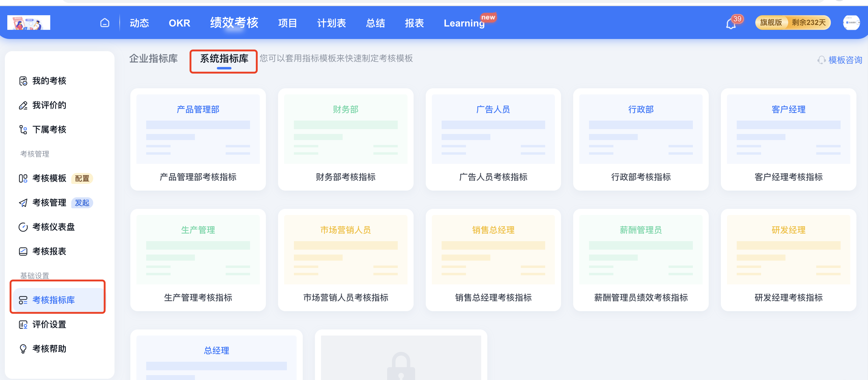
Task: Open the 总经理 template card
Action: [x=216, y=355]
